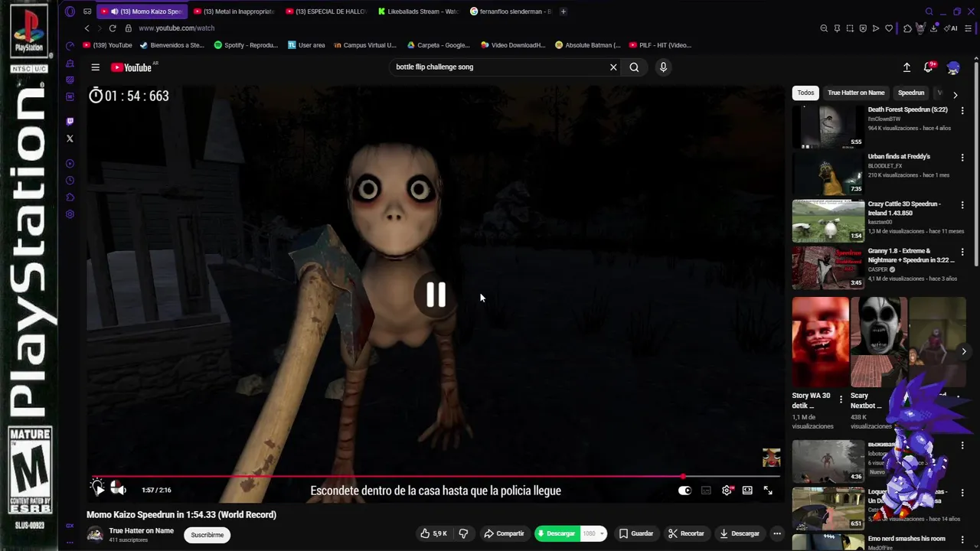980x551 pixels.
Task: Switch to Metal in Inappropriate browser tab
Action: click(x=234, y=11)
